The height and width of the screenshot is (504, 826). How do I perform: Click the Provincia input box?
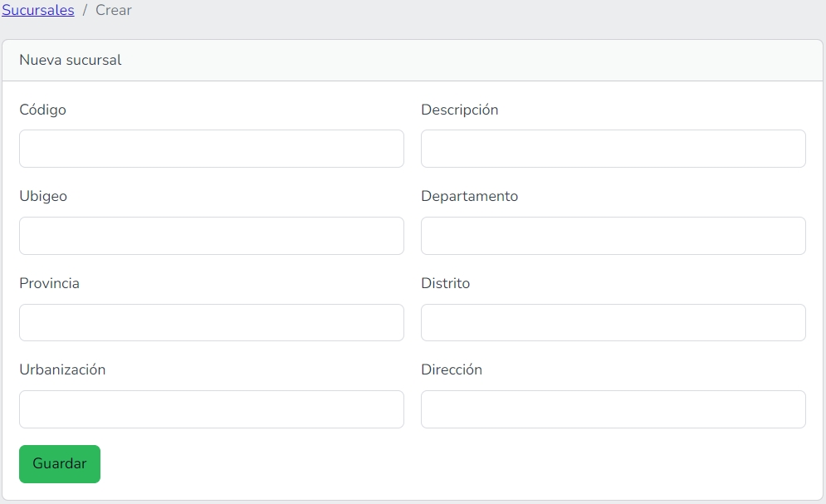tap(212, 322)
